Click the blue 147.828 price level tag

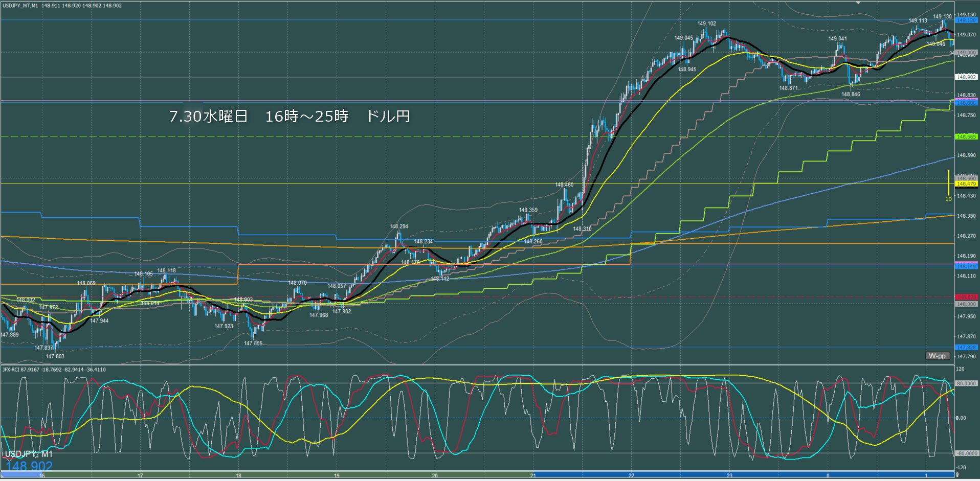[966, 348]
